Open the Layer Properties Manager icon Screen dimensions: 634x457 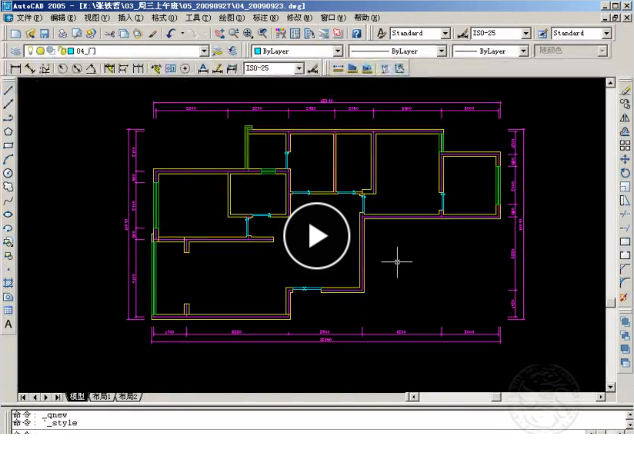pyautogui.click(x=15, y=51)
